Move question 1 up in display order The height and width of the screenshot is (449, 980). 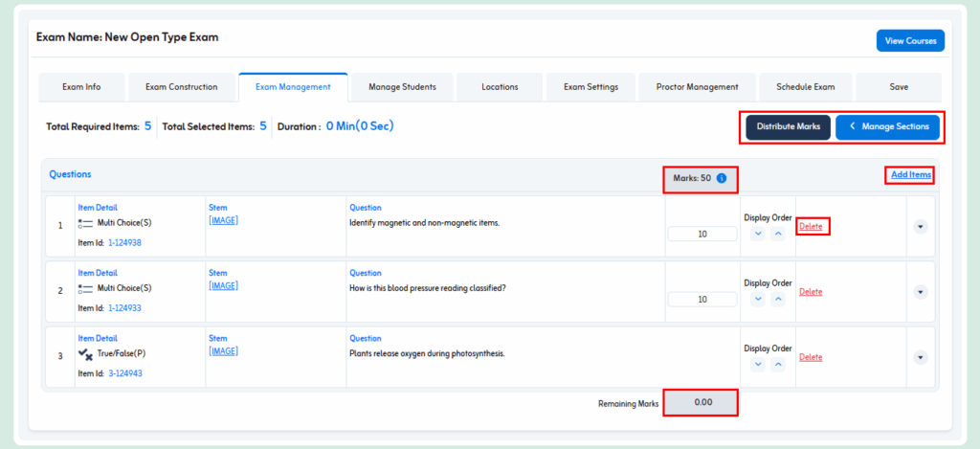[778, 234]
